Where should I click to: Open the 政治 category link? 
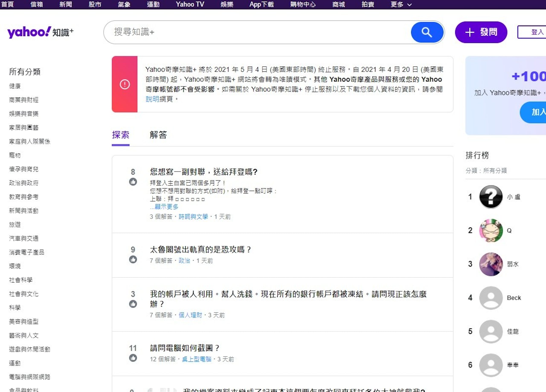[184, 261]
